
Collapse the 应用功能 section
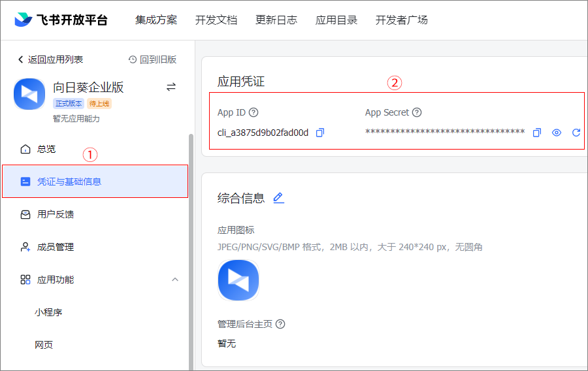(x=174, y=280)
